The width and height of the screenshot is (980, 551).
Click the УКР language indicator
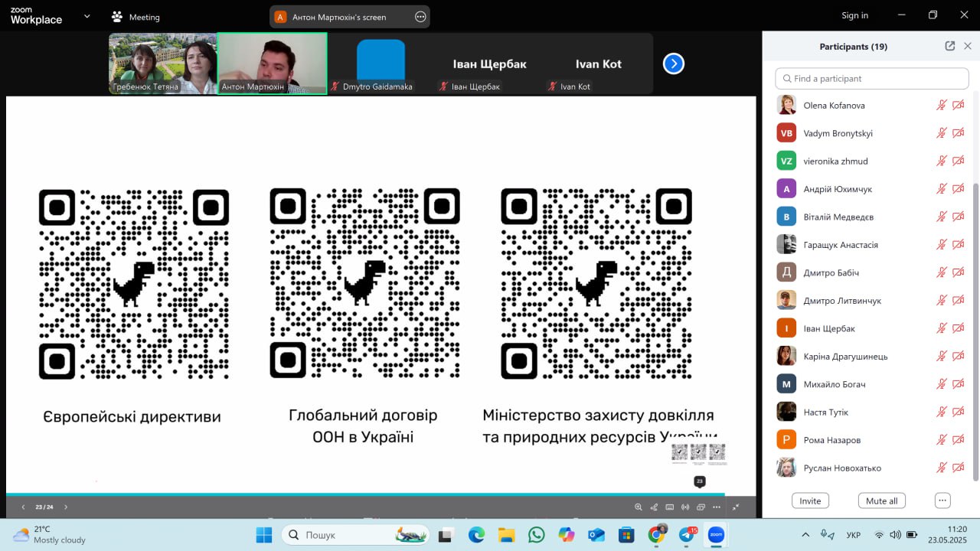point(852,535)
